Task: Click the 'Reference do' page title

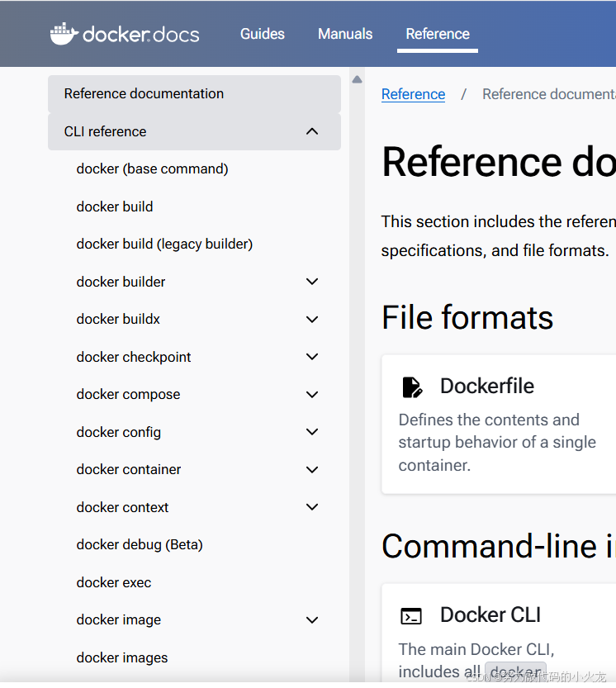Action: tap(499, 163)
